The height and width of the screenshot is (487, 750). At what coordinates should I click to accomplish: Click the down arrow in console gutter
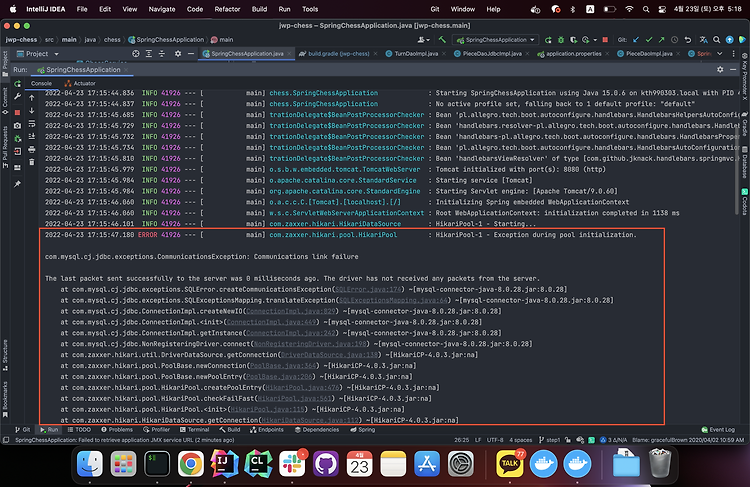tap(32, 111)
